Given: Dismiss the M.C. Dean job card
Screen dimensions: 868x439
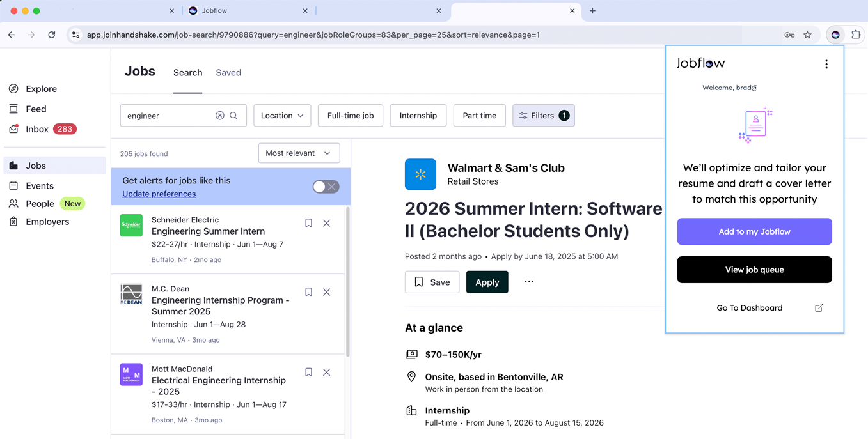Looking at the screenshot, I should point(327,292).
